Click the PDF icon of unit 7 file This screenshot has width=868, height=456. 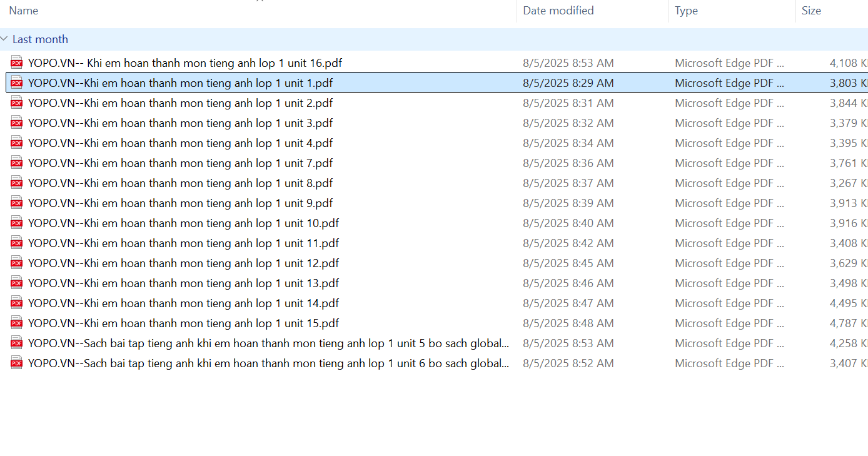point(17,163)
